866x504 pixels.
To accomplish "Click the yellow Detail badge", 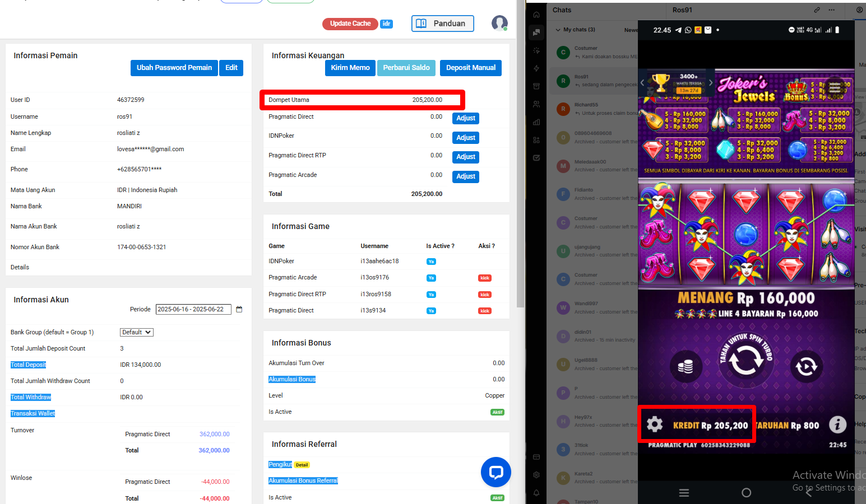I will pos(302,465).
